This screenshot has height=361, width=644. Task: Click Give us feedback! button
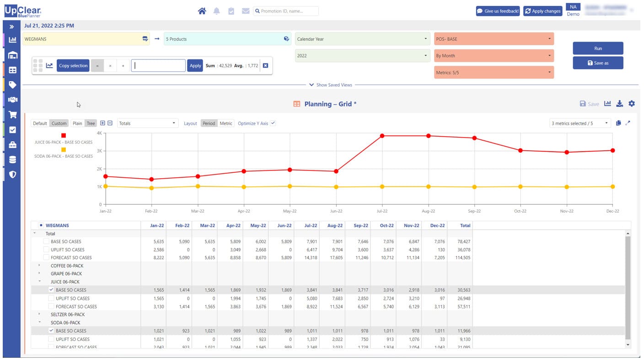pos(498,11)
